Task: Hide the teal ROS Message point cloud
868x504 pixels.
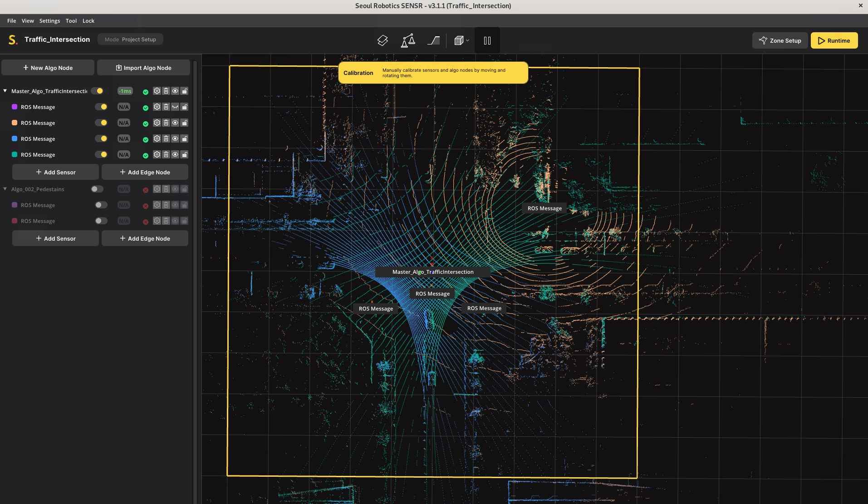Action: (x=175, y=154)
